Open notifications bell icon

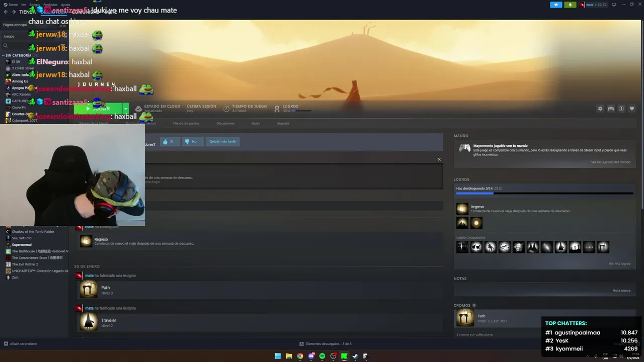570,5
